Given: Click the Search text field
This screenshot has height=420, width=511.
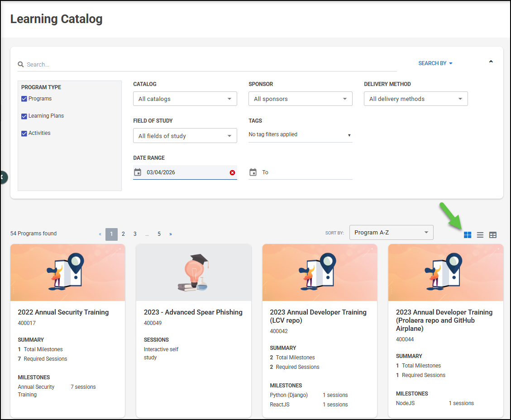Looking at the screenshot, I should coord(208,65).
